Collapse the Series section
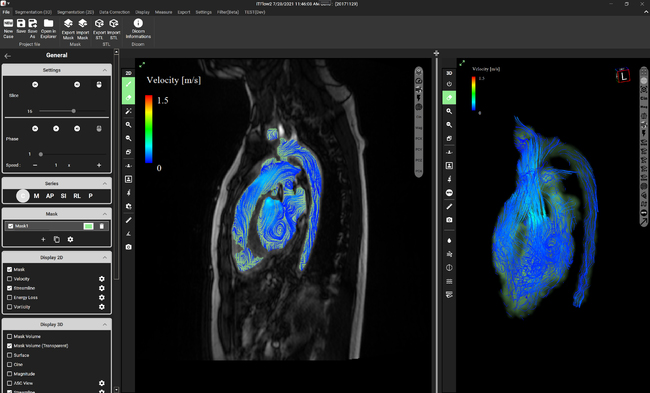This screenshot has height=393, width=650. 104,184
